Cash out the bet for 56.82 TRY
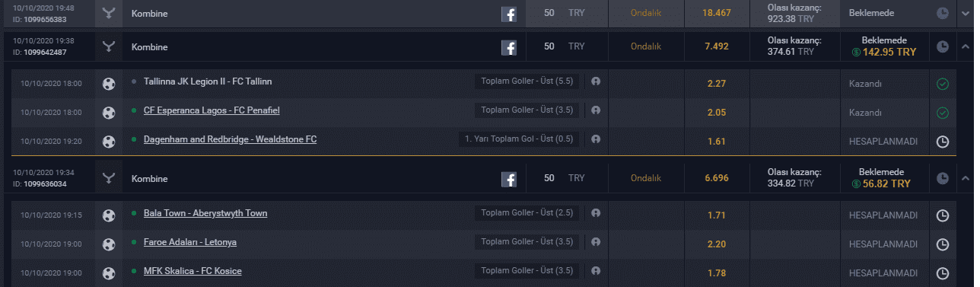Viewport: 980px width, 287px height. pyautogui.click(x=881, y=184)
